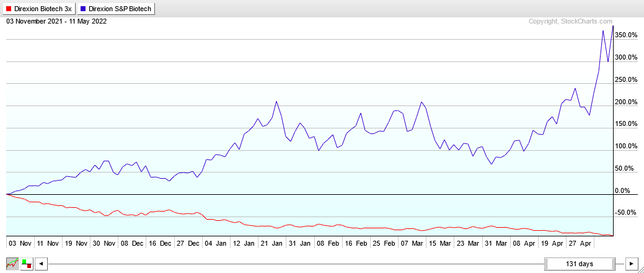This screenshot has height=273, width=644.
Task: Click the '16 Feb' date label
Action: pos(355,243)
